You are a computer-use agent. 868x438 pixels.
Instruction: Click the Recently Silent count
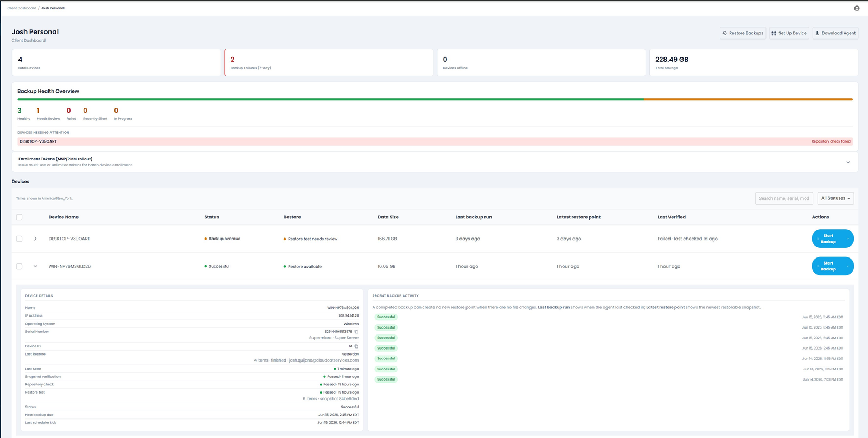[85, 111]
